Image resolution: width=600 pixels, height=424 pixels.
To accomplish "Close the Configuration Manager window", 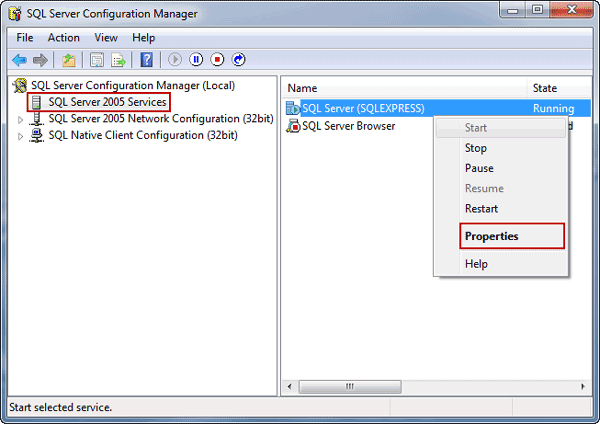I will coord(571,10).
